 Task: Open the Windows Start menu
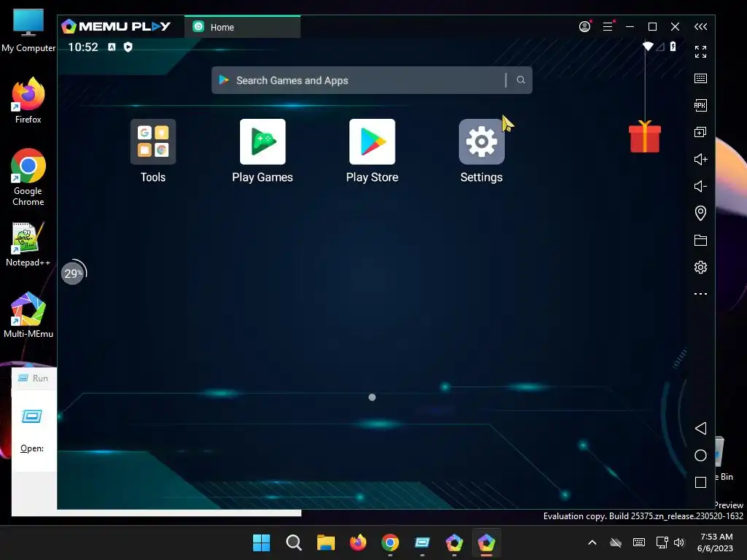coord(261,542)
